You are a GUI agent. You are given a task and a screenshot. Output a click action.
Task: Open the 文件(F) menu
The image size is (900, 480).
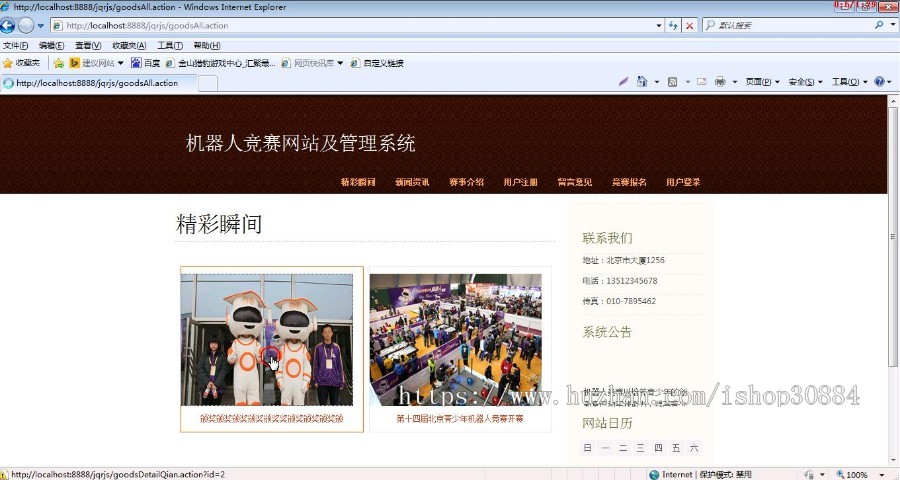coord(15,45)
